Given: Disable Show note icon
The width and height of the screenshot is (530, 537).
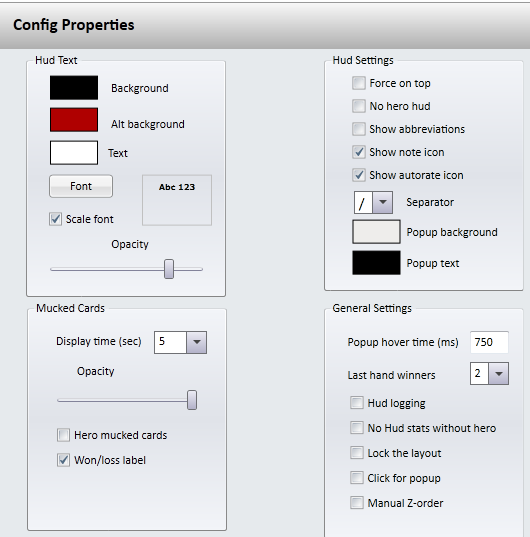Looking at the screenshot, I should (359, 152).
